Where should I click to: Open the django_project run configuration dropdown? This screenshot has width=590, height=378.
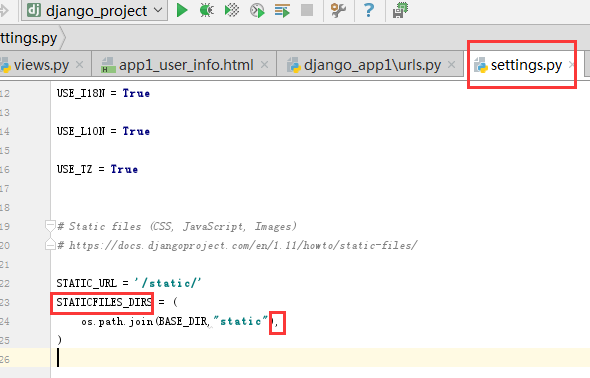[94, 11]
